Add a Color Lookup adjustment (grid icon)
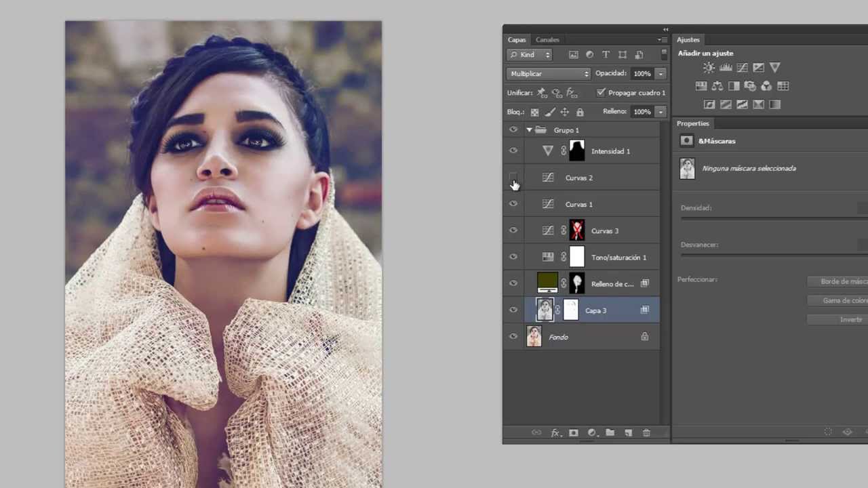This screenshot has width=868, height=488. [783, 86]
